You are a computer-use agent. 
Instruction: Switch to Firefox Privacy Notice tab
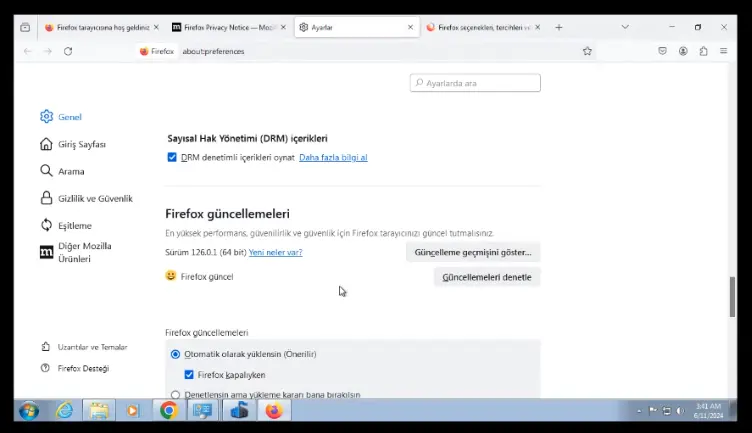point(229,27)
